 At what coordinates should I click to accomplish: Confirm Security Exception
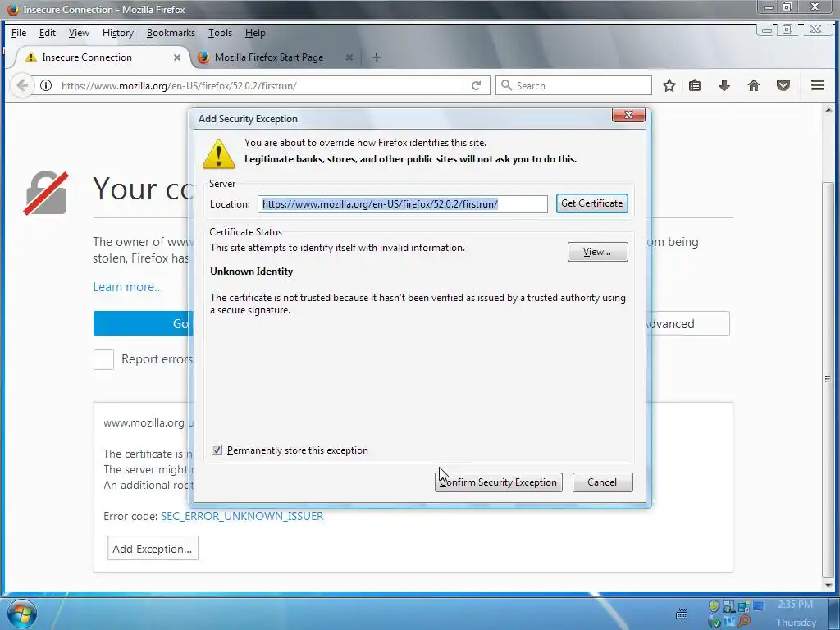coord(498,482)
